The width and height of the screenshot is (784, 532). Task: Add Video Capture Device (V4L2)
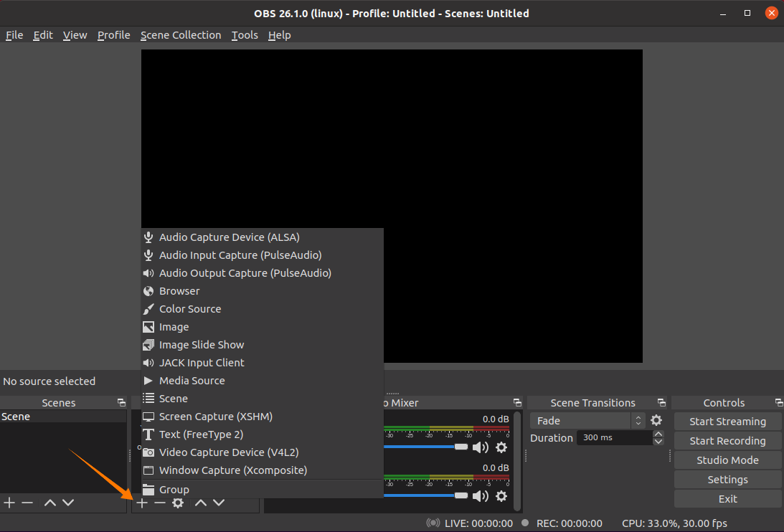(x=263, y=453)
